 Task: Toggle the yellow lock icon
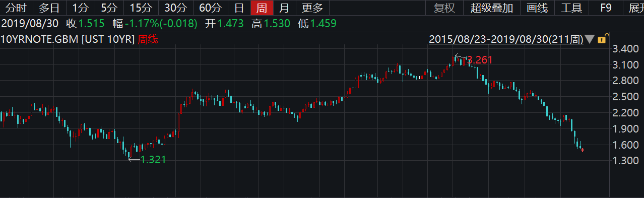pyautogui.click(x=602, y=38)
